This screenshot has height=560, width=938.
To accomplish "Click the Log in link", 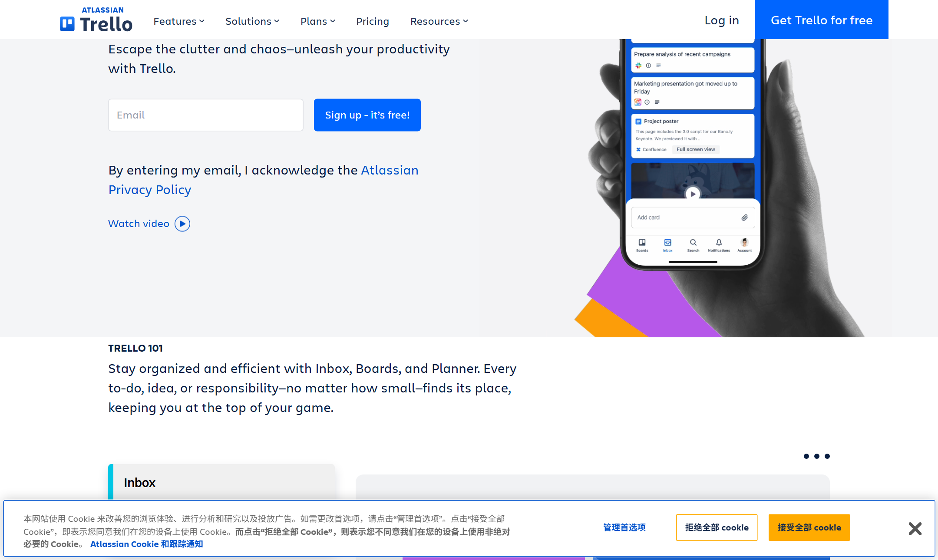I will coord(722,20).
